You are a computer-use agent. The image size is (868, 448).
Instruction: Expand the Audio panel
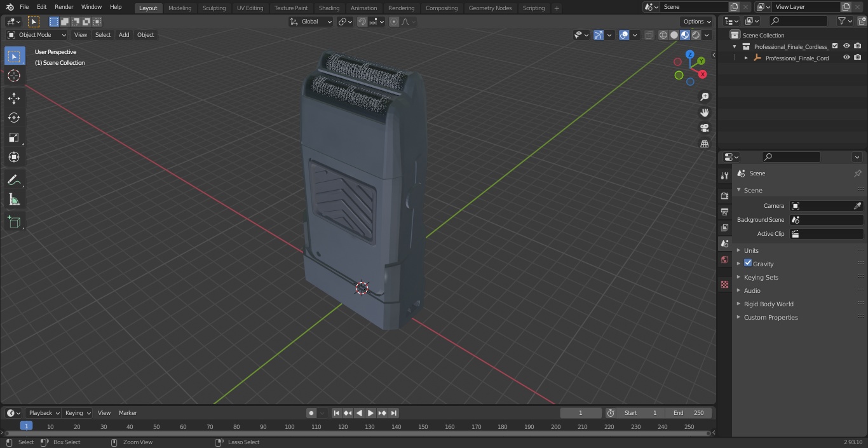pyautogui.click(x=752, y=290)
